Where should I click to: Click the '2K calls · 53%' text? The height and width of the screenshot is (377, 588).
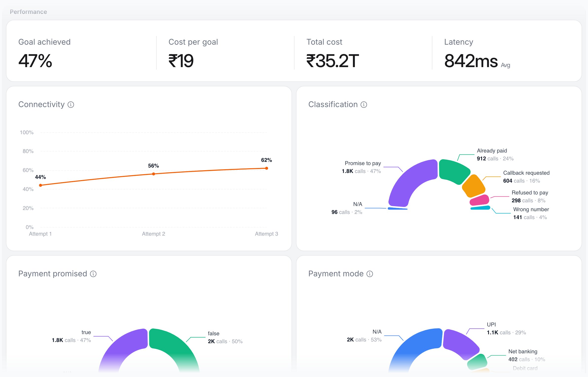[x=364, y=340]
